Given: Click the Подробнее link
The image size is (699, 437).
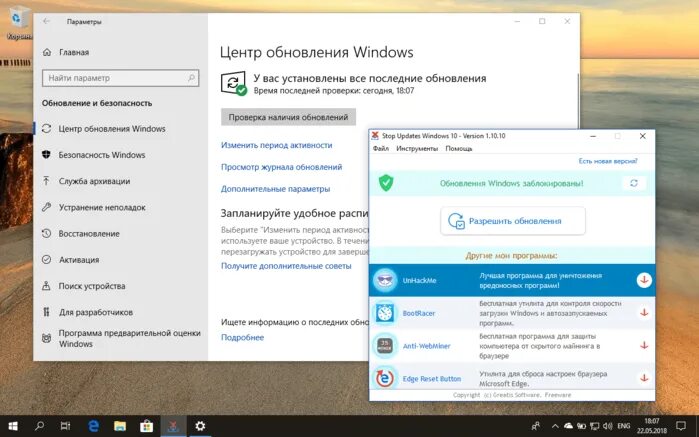Looking at the screenshot, I should 242,338.
